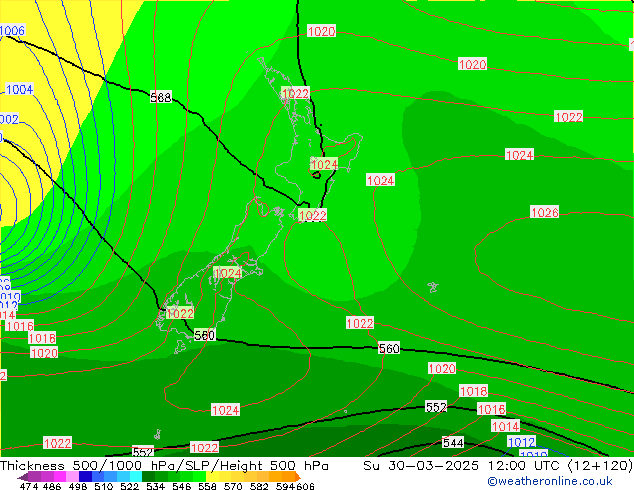The image size is (634, 490).
Task: Click the legend value '474'
Action: point(28,486)
